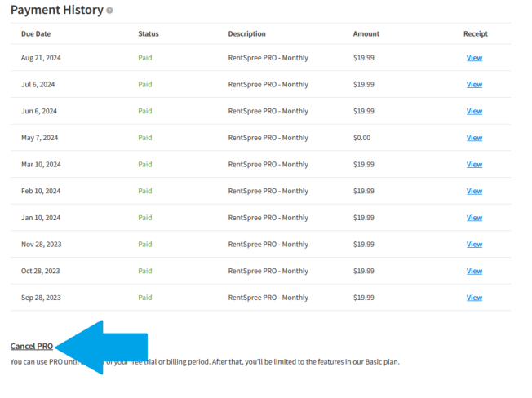
Task: Click the Cancel PRO link
Action: tap(32, 346)
